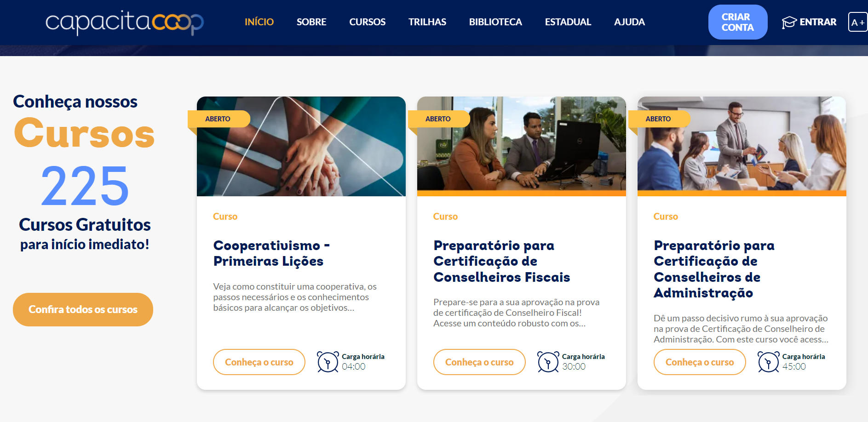868x422 pixels.
Task: Click the clock icon showing 04:00 workload
Action: pos(328,362)
